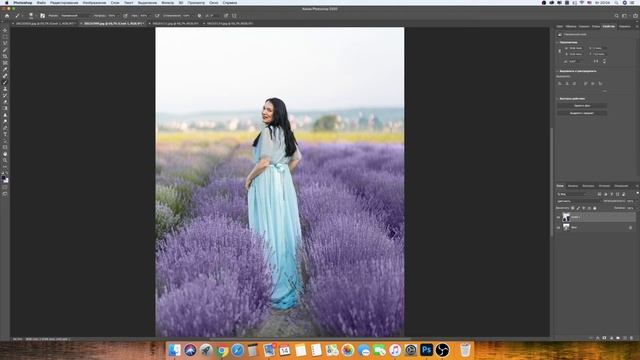Select the Spot Healing Brush tool
The width and height of the screenshot is (640, 360).
click(x=5, y=76)
